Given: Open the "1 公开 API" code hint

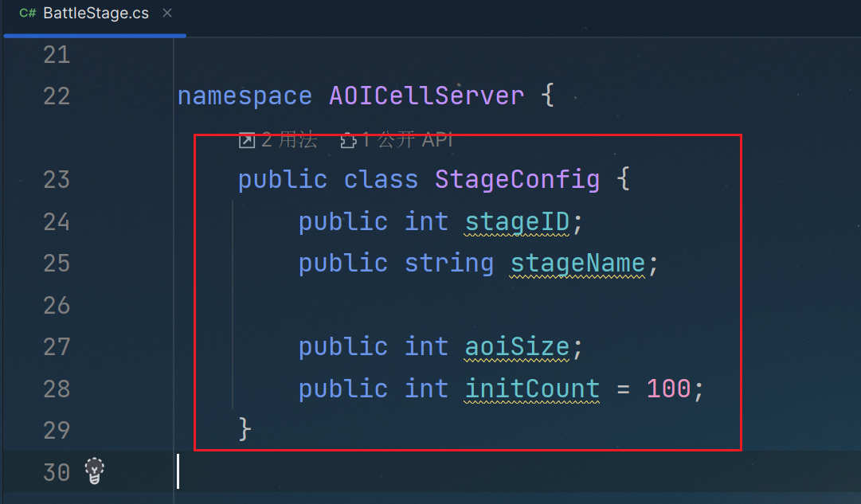Looking at the screenshot, I should (x=406, y=141).
